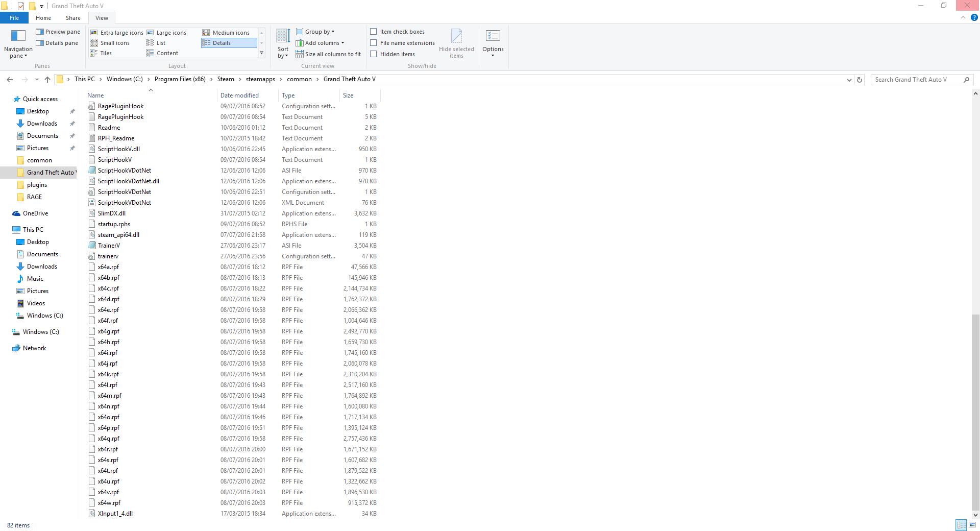Open the Quick Access Toolbar customize menu
This screenshot has width=980, height=531.
pyautogui.click(x=41, y=6)
